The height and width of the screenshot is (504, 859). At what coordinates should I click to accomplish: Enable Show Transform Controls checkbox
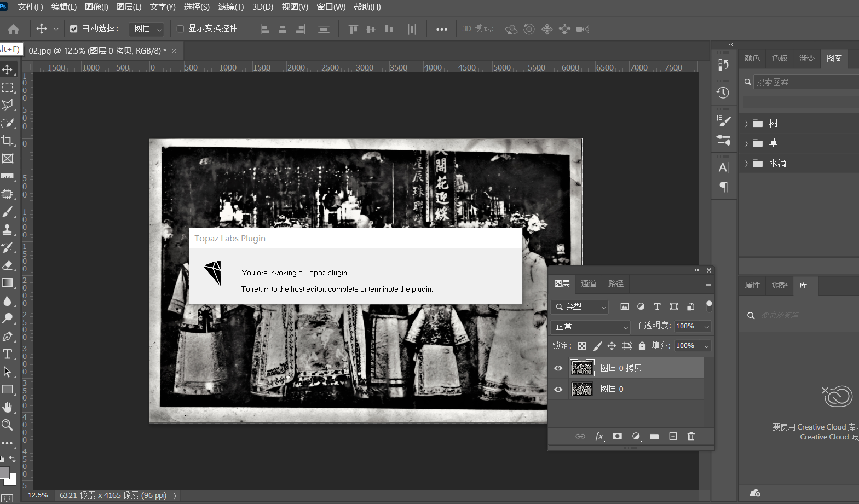180,29
